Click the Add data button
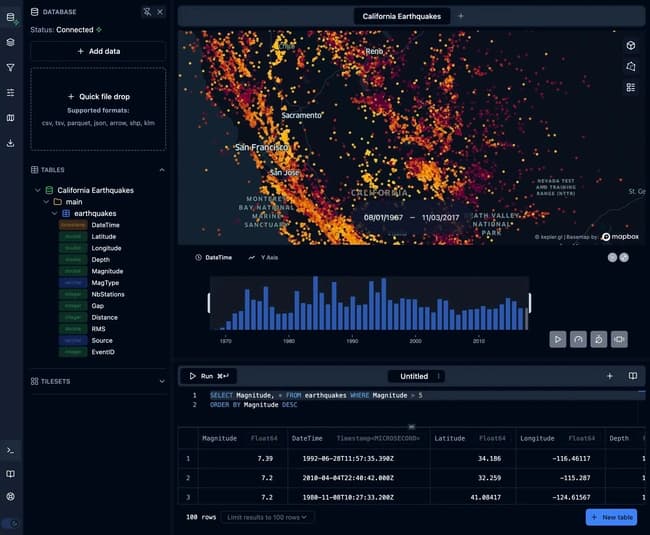Viewport: 650px width, 535px height. point(98,51)
